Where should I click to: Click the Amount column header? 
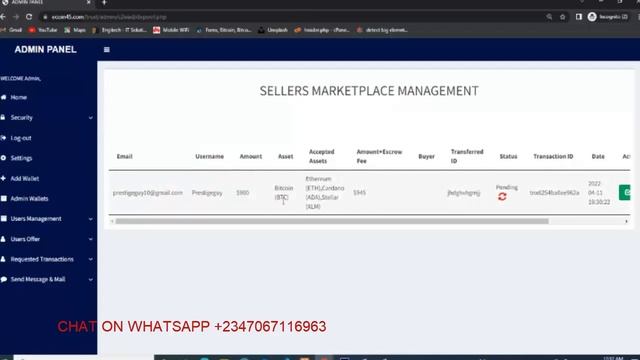click(251, 156)
